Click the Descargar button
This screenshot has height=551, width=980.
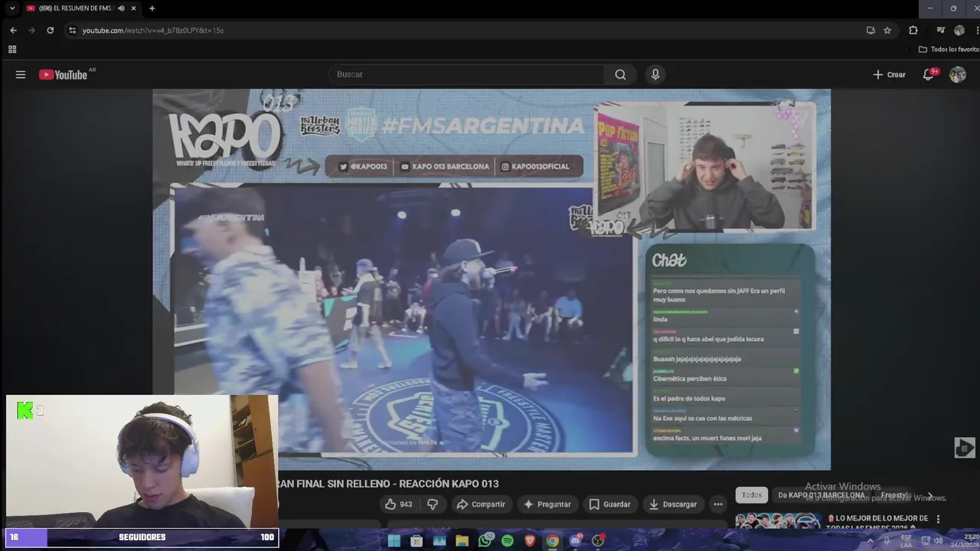672,504
